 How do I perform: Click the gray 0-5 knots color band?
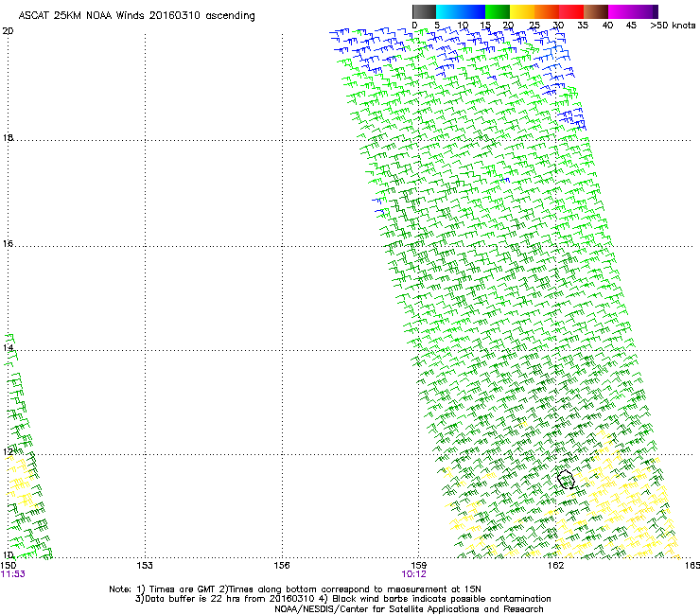coord(424,11)
